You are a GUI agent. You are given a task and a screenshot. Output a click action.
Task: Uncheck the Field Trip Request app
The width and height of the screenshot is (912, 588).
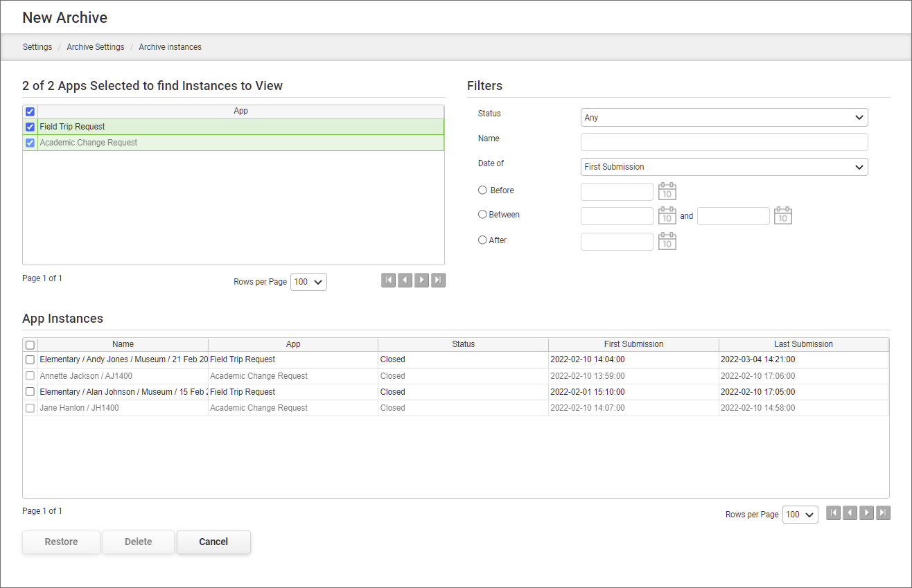coord(30,127)
